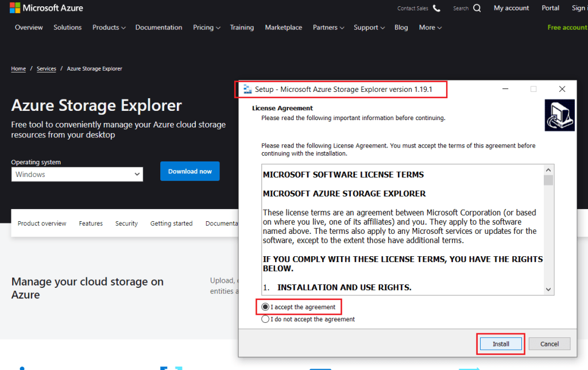This screenshot has width=588, height=370.
Task: Expand the Products menu
Action: [109, 27]
